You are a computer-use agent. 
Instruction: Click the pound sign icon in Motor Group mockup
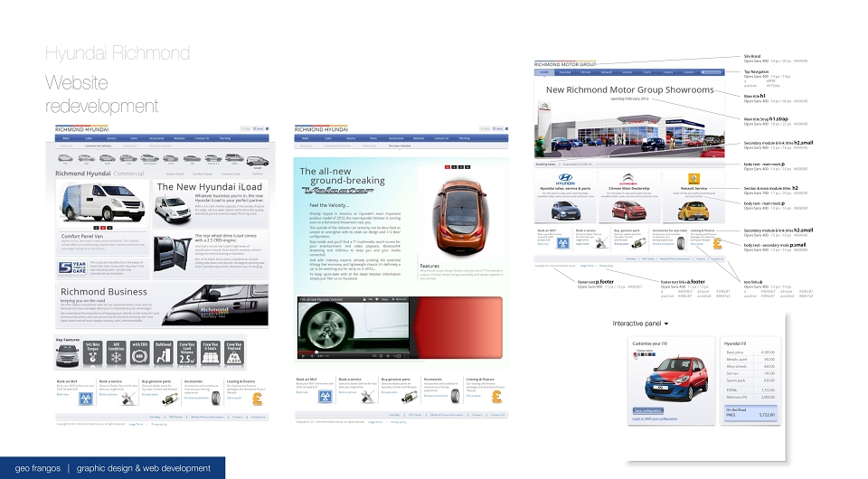[x=717, y=243]
